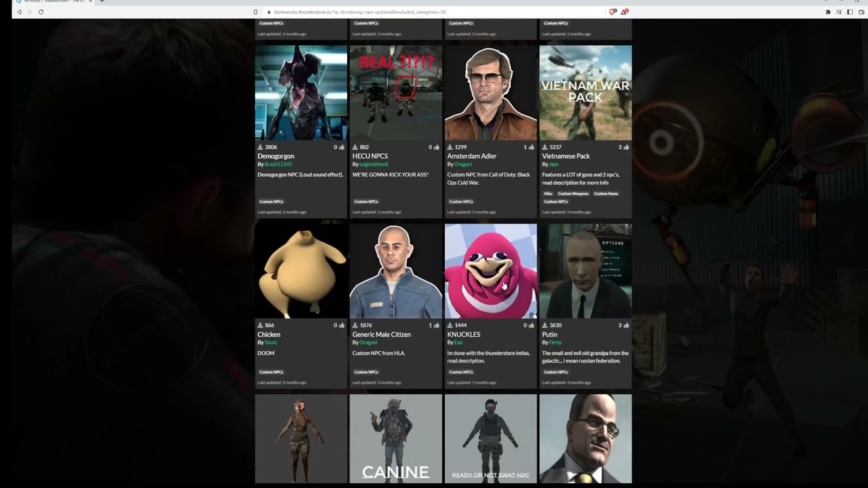
Task: Open the extensions puzzle icon
Action: pyautogui.click(x=828, y=12)
